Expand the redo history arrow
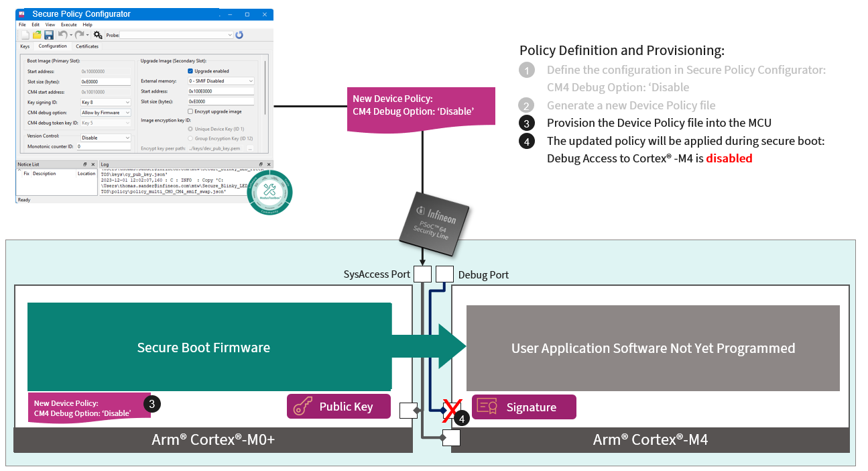Viewport: 868px width, 471px height. coord(87,35)
